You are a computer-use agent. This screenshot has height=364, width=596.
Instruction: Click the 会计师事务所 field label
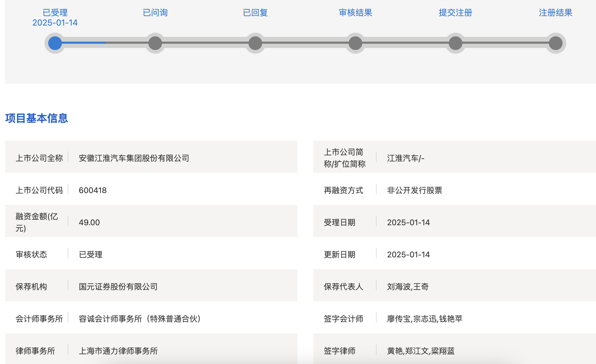39,319
